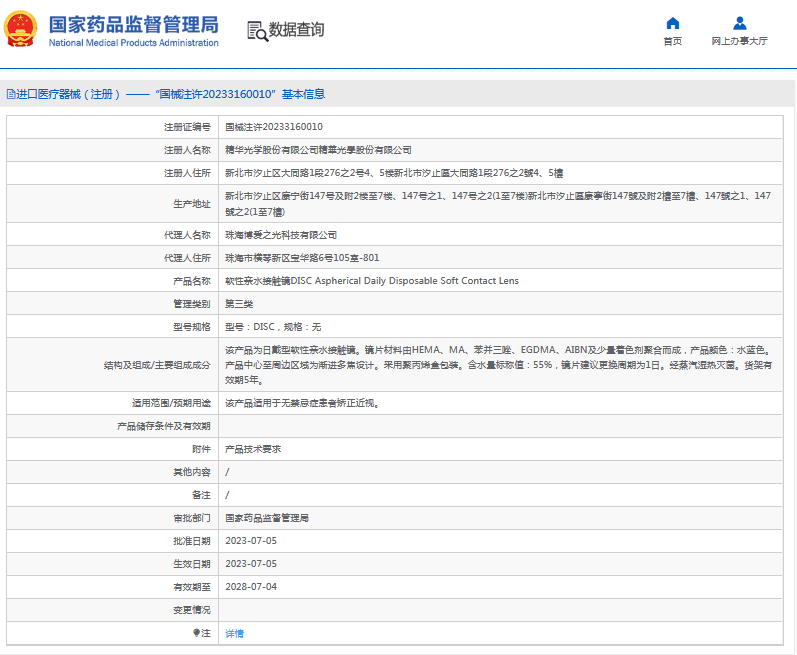This screenshot has width=797, height=655.
Task: Open the 网上办事大厅 user icon
Action: coord(740,23)
